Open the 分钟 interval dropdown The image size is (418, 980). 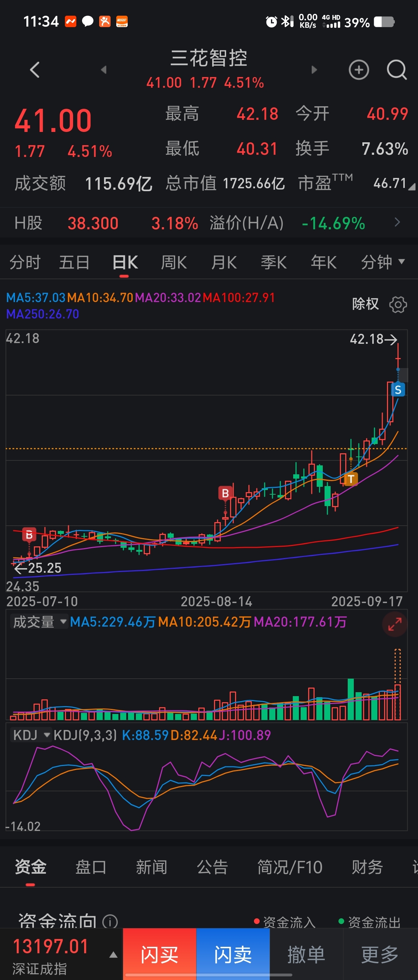(x=383, y=262)
